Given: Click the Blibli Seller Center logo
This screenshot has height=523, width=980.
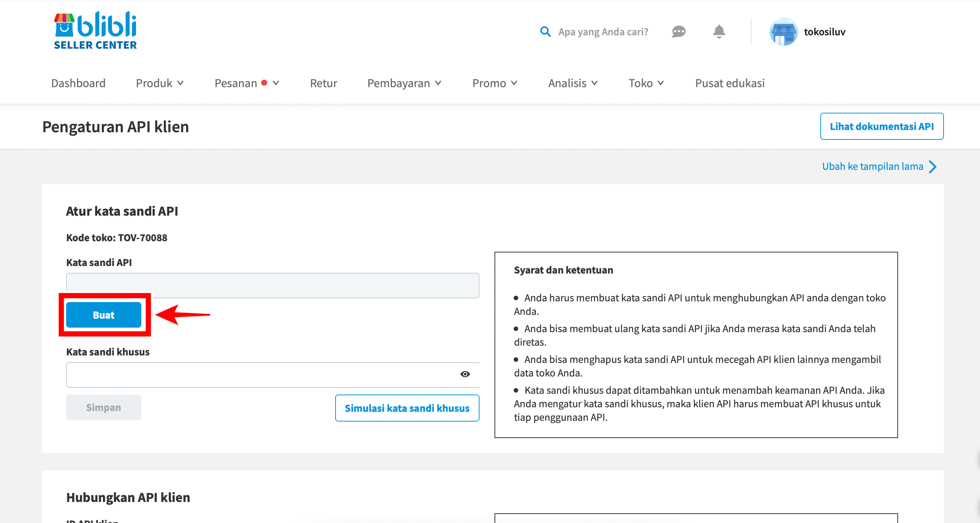Looking at the screenshot, I should tap(95, 30).
